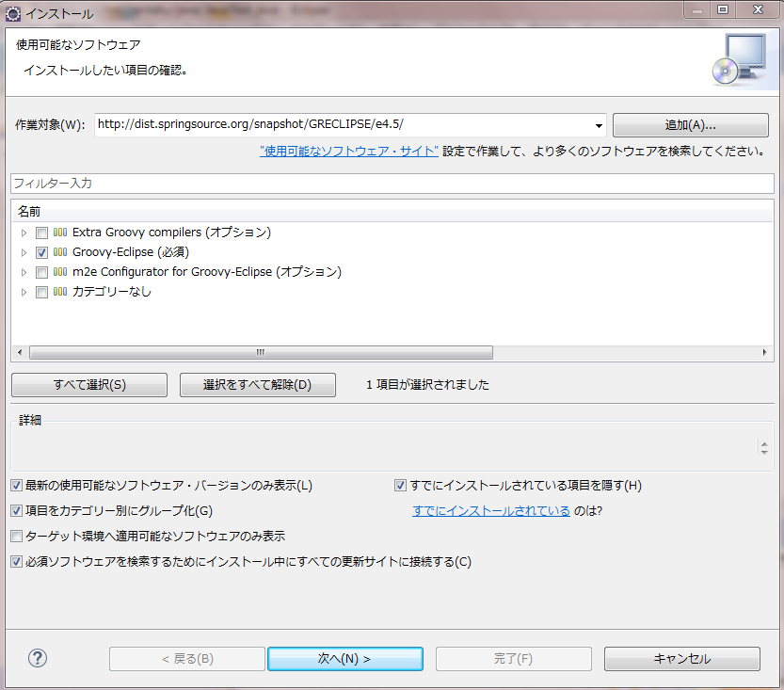
Task: Select the Extra Groovy compilers (オプション) row text
Action: (171, 233)
